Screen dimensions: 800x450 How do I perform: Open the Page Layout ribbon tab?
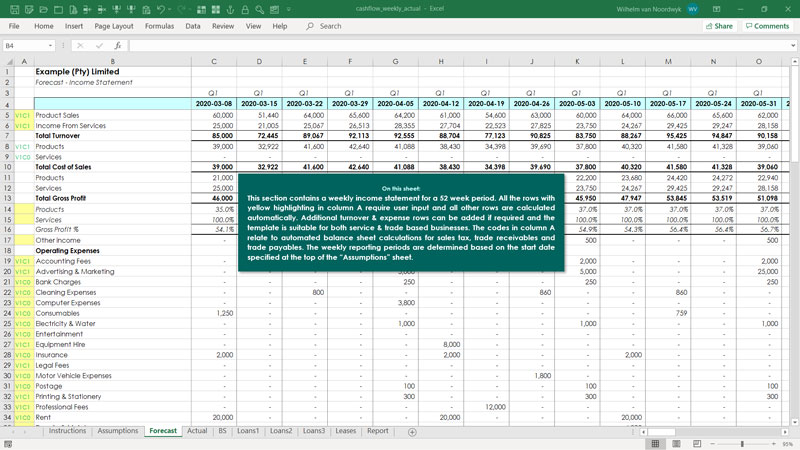coord(114,26)
